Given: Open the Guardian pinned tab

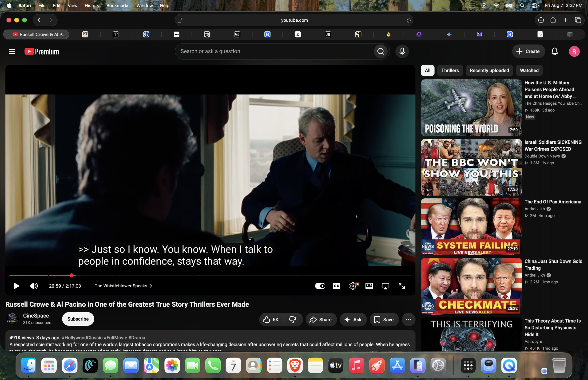Looking at the screenshot, I should [x=146, y=34].
